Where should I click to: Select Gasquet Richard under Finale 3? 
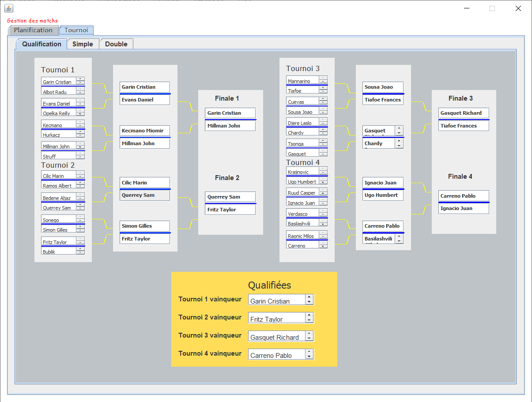(x=464, y=113)
